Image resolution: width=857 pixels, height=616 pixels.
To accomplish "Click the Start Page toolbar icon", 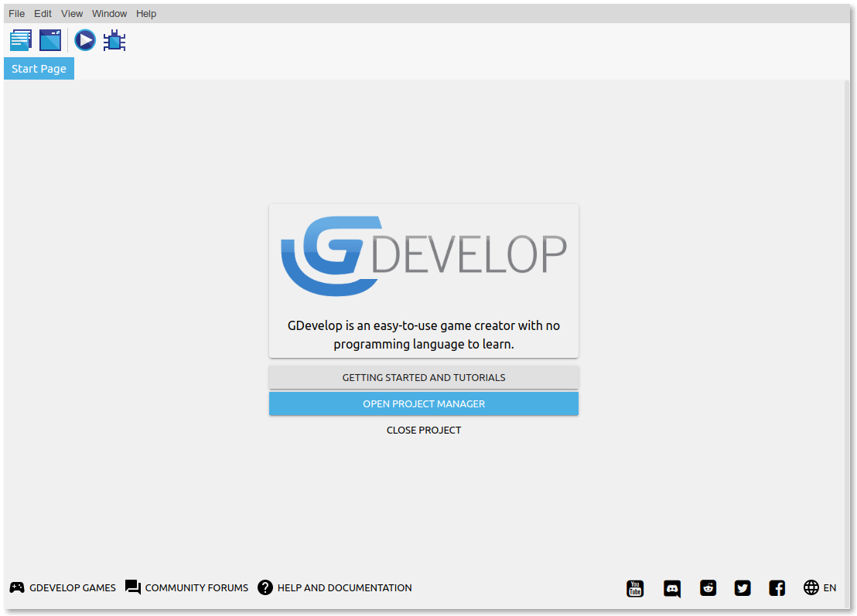I will pos(50,40).
